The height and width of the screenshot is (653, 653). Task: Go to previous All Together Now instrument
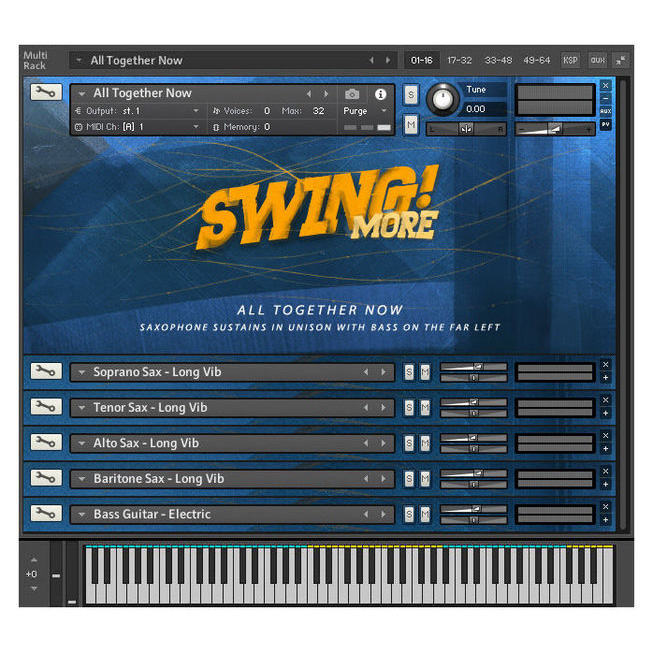point(309,94)
